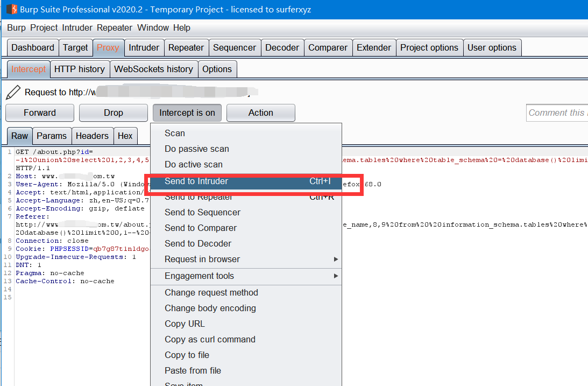This screenshot has height=386, width=588.
Task: Choose Paste from file
Action: 246,370
